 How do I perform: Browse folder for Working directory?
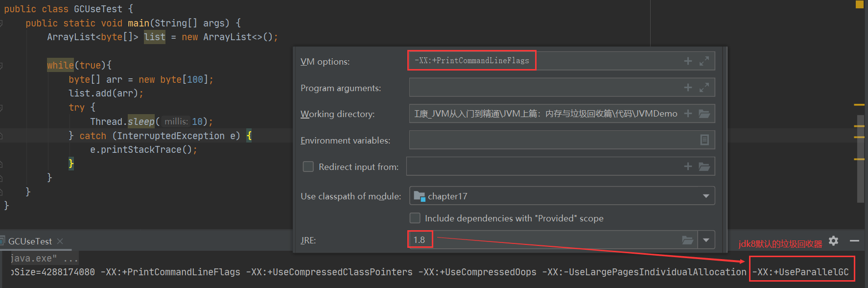(704, 114)
